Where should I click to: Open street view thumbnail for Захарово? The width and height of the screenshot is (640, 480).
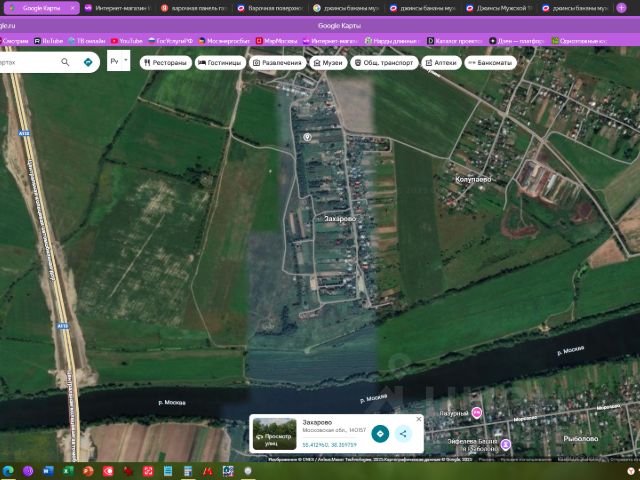click(x=274, y=433)
